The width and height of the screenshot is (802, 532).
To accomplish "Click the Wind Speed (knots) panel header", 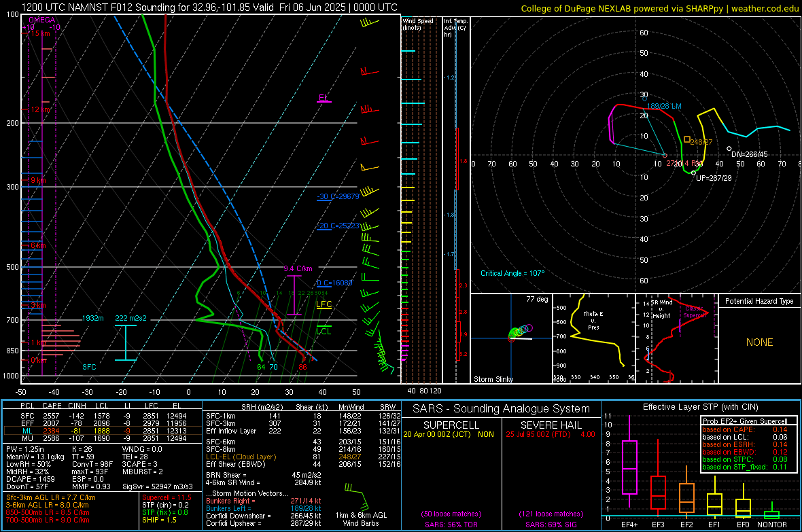I will 418,24.
